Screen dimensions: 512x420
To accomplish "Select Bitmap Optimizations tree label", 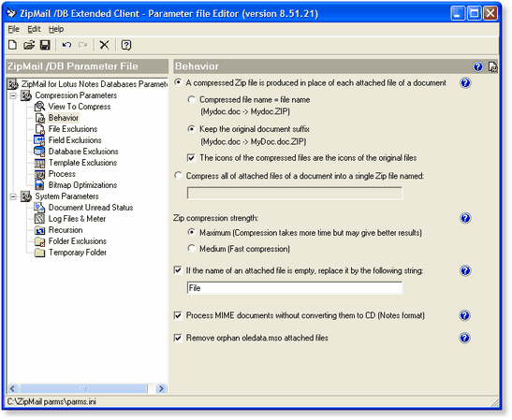I will pos(82,185).
